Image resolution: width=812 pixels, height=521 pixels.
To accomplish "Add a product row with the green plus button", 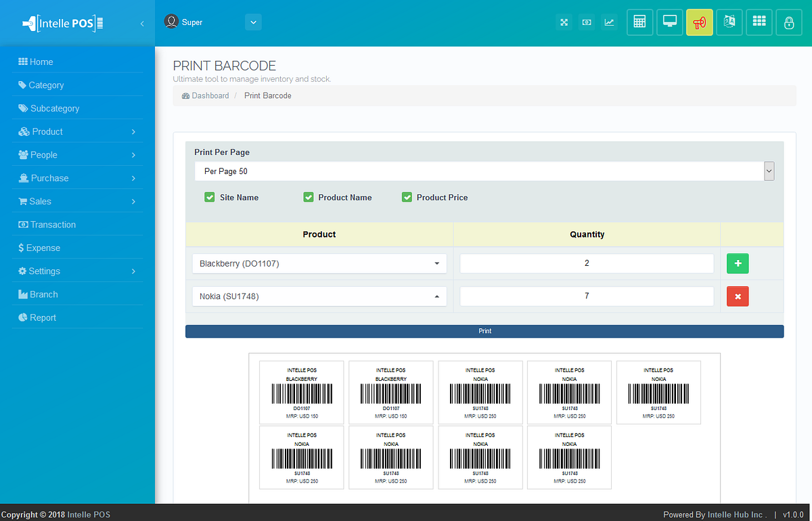I will pos(738,263).
